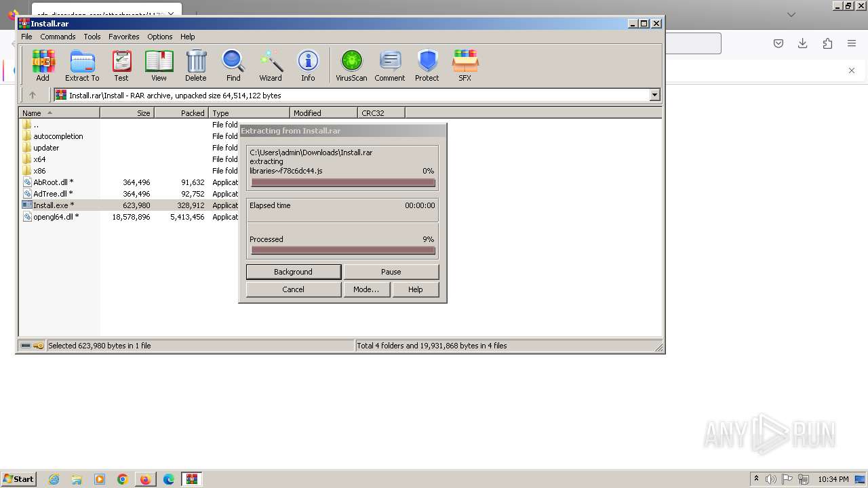Click the Background button in extraction dialog

[x=294, y=272]
